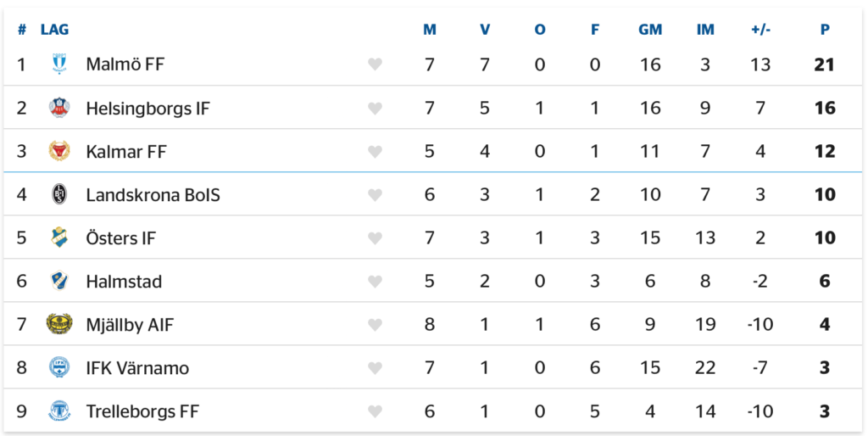Click the Östers IF club crest

point(58,238)
